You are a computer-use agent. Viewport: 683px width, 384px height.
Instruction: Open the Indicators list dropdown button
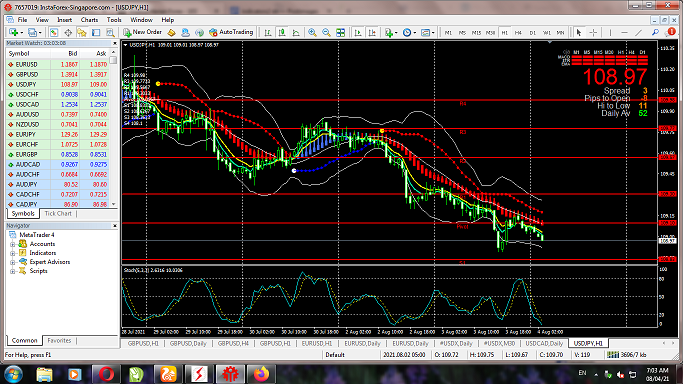(x=391, y=32)
